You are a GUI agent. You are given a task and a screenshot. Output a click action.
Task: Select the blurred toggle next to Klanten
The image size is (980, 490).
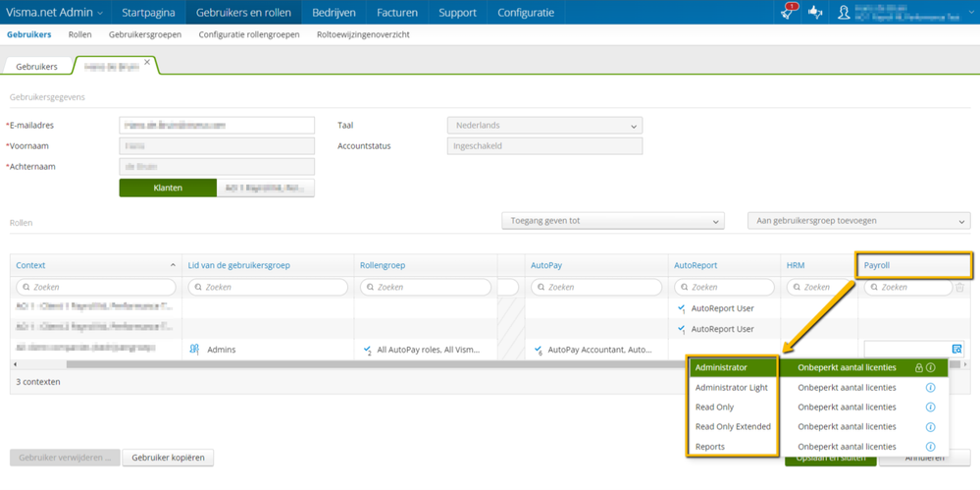tap(266, 188)
